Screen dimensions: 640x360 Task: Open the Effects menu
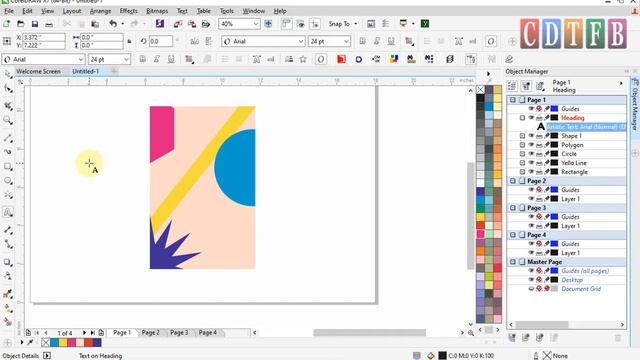tap(128, 11)
